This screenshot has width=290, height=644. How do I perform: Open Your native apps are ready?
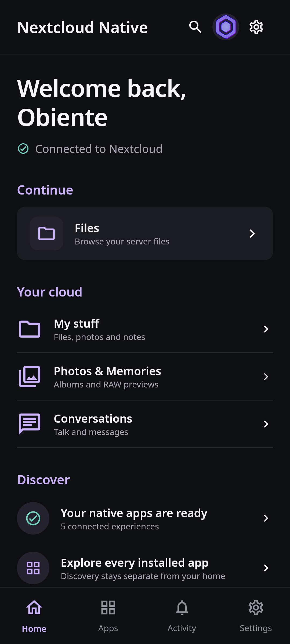pyautogui.click(x=145, y=518)
